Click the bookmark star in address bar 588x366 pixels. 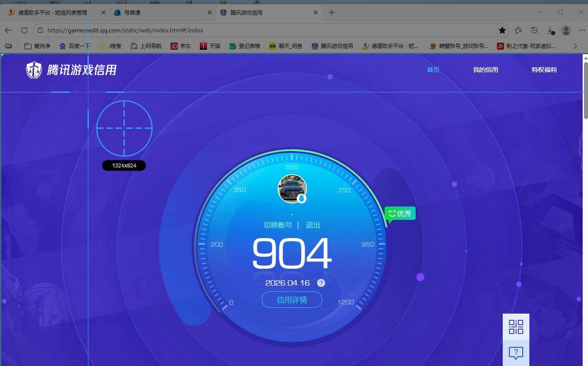pyautogui.click(x=502, y=30)
